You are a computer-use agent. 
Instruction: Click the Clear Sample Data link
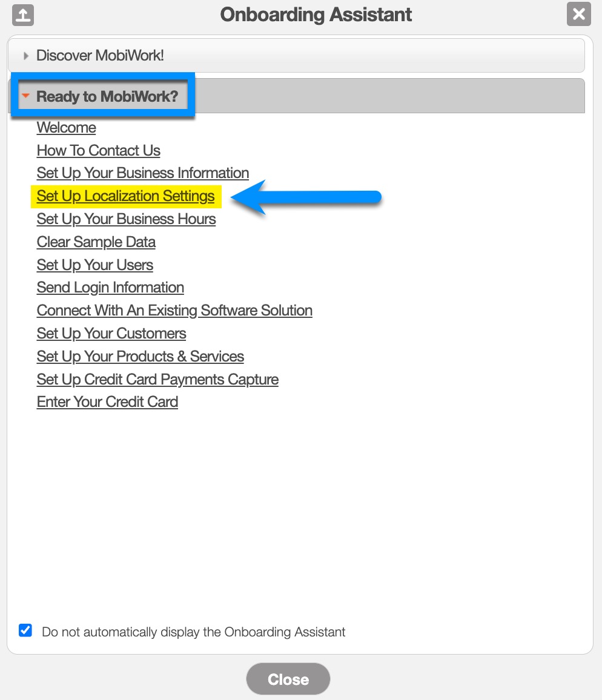(x=96, y=242)
